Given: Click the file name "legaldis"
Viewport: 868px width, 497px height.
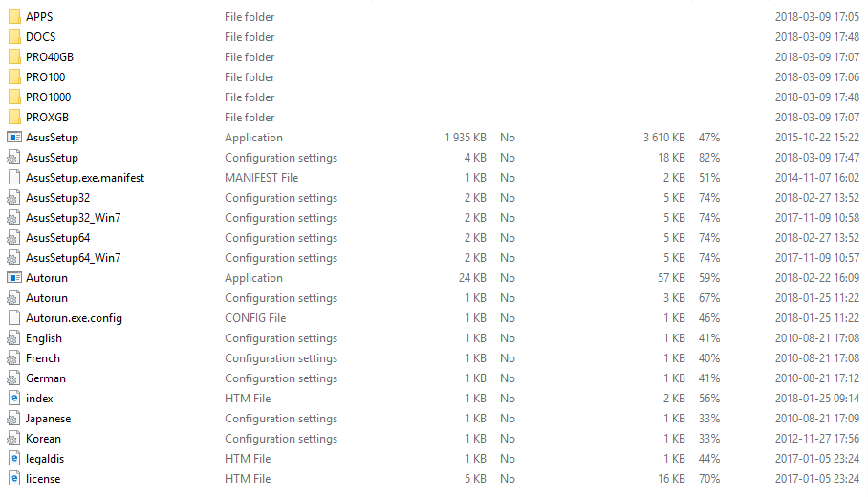Looking at the screenshot, I should [x=45, y=459].
